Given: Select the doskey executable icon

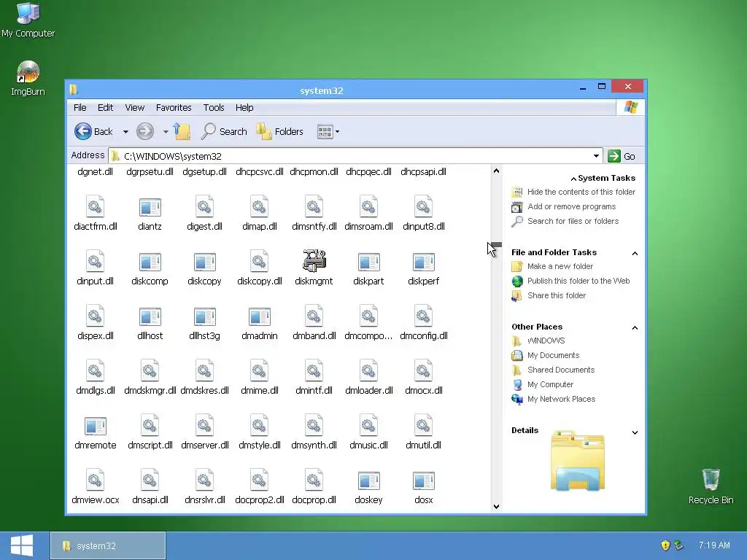Looking at the screenshot, I should pos(368,481).
